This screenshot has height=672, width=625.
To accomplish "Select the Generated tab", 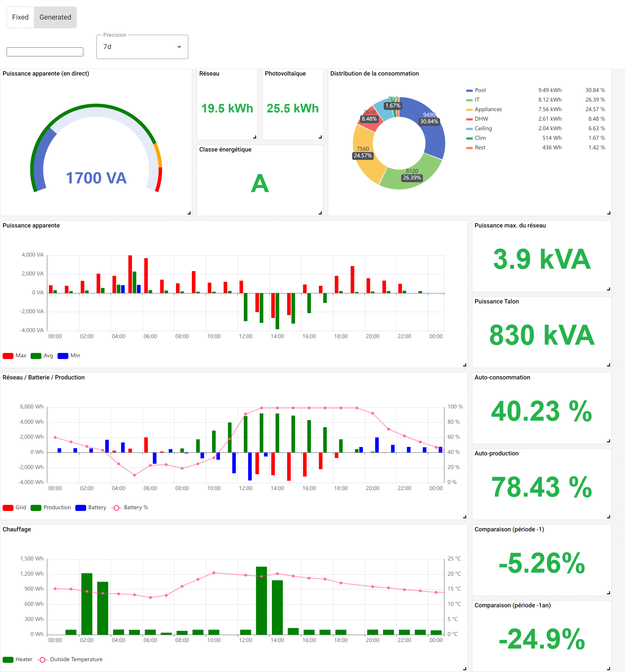I will coord(55,17).
